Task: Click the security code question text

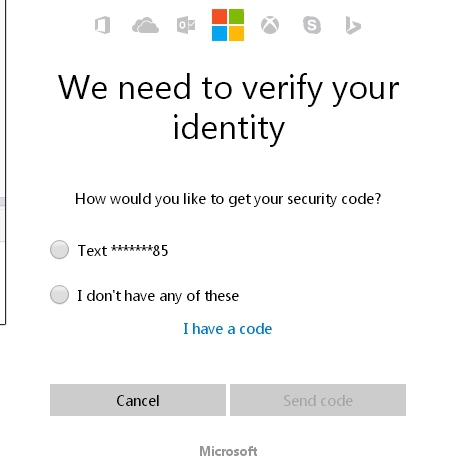Action: pos(228,199)
